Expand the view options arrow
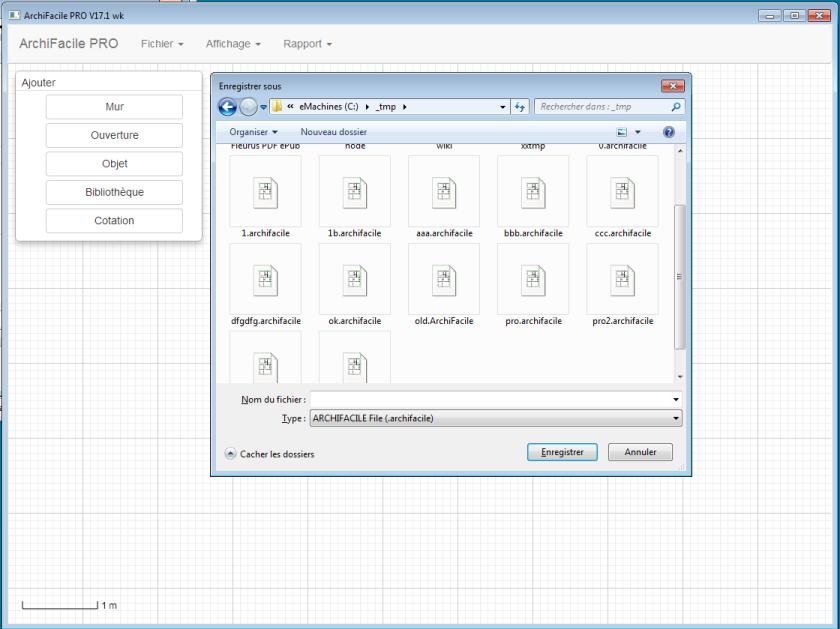The width and height of the screenshot is (840, 629). click(x=638, y=132)
